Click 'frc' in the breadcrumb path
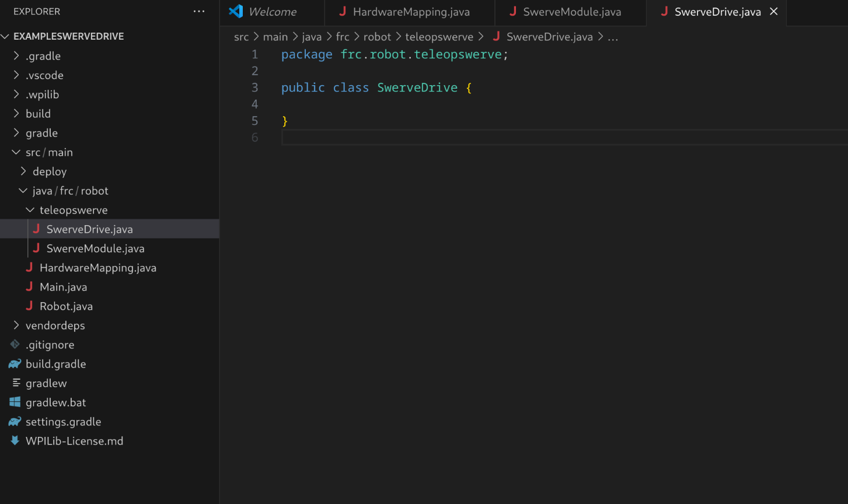 point(343,37)
